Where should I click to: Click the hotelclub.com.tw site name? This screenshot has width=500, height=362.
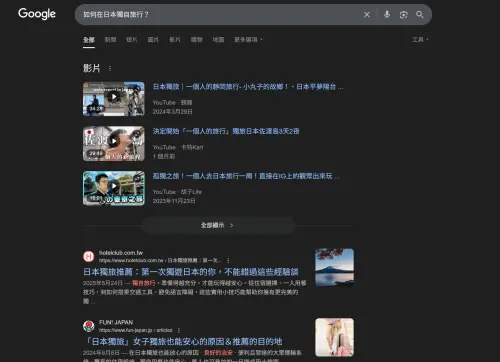coord(121,253)
